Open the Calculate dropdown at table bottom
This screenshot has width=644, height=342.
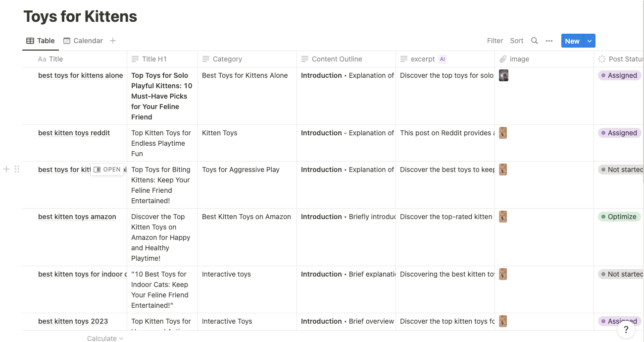pos(105,339)
